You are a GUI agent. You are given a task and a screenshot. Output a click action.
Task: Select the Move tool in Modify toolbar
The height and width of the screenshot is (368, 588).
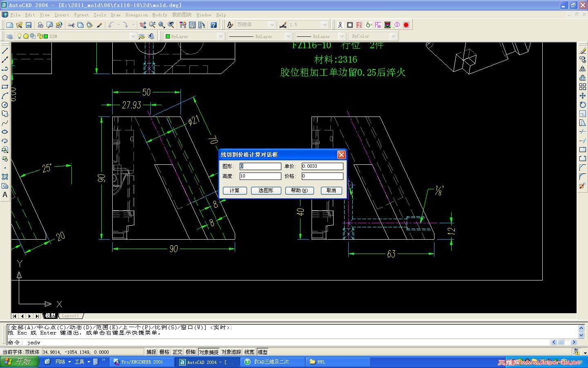(x=583, y=96)
